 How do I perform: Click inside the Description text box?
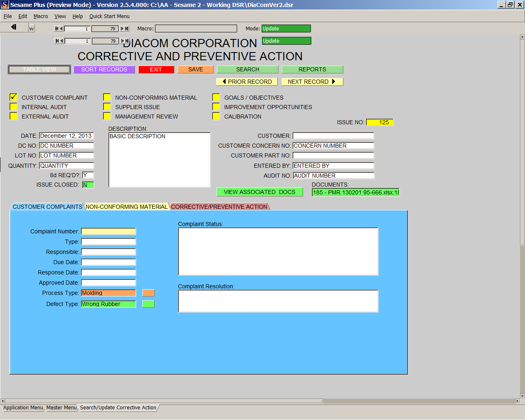point(160,160)
